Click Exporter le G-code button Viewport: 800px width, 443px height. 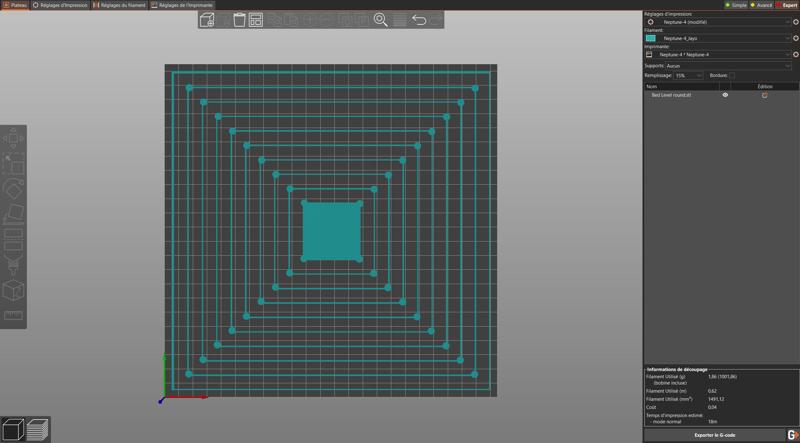point(714,435)
